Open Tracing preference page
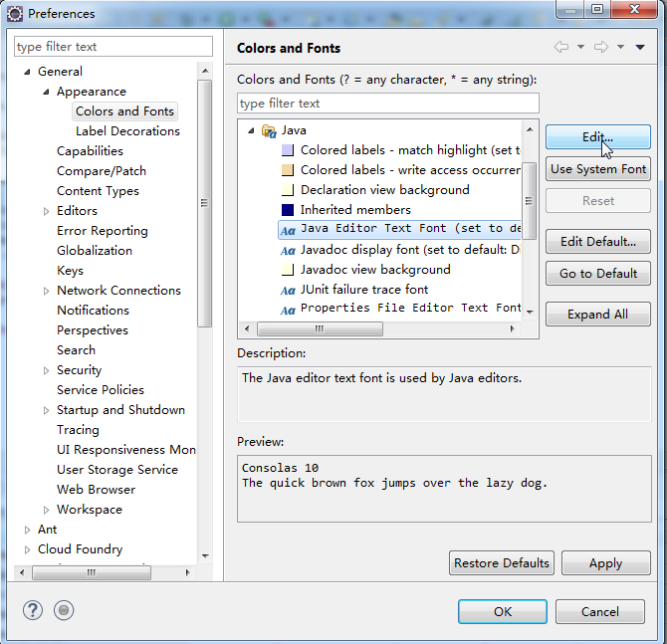The image size is (667, 644). (x=78, y=430)
